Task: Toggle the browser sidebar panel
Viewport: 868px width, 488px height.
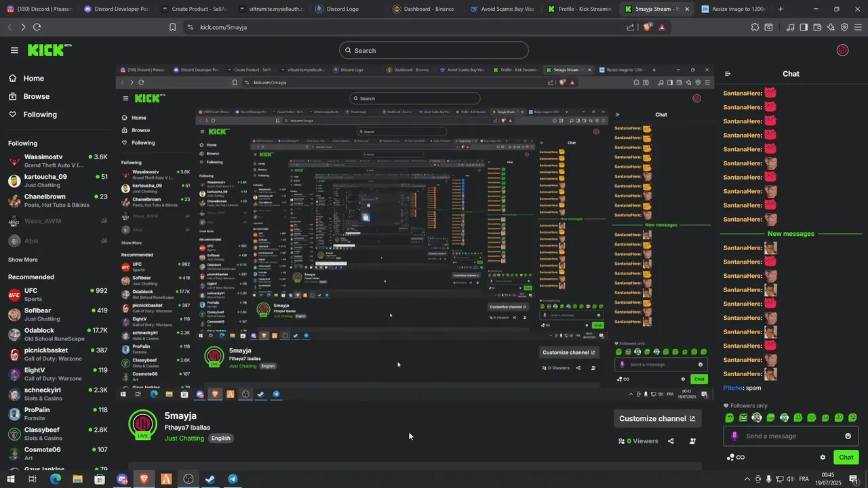Action: tap(804, 27)
